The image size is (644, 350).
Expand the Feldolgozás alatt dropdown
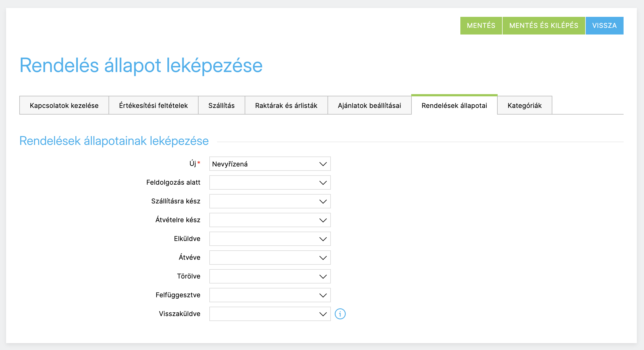coord(270,183)
